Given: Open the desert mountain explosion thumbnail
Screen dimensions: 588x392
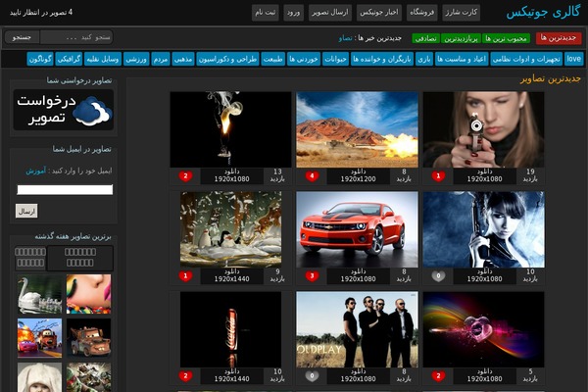Looking at the screenshot, I should (x=357, y=129).
